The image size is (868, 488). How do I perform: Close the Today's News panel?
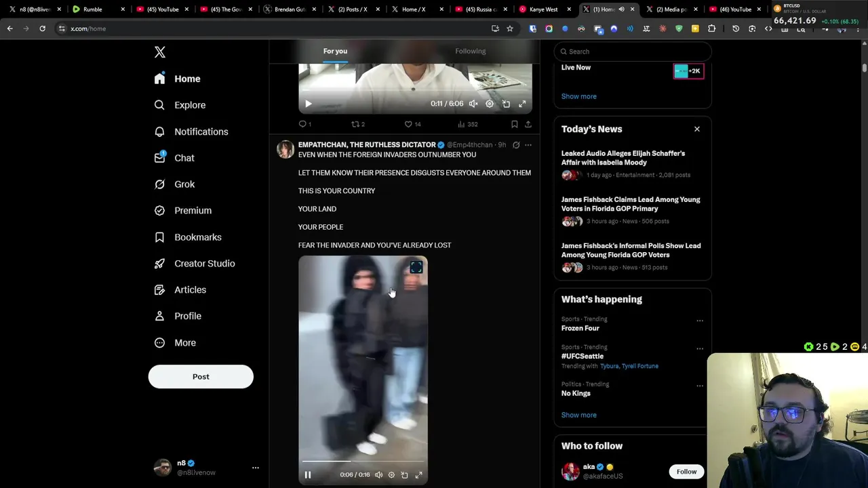click(696, 129)
